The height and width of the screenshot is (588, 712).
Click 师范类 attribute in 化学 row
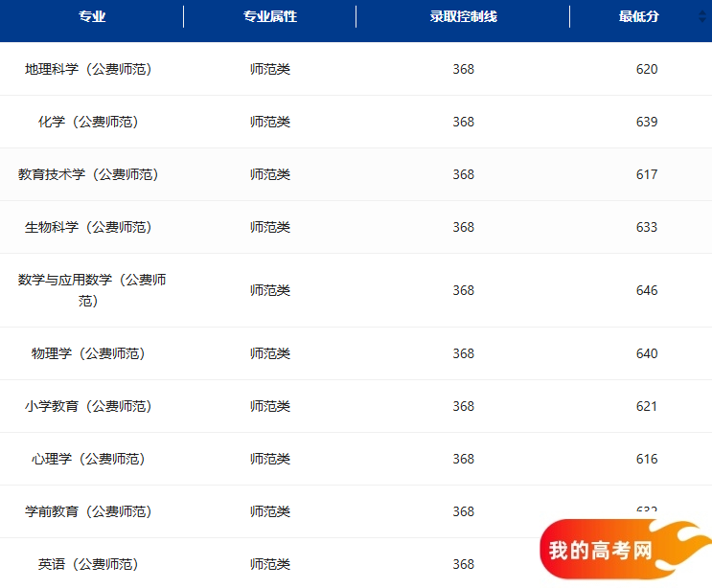(270, 122)
